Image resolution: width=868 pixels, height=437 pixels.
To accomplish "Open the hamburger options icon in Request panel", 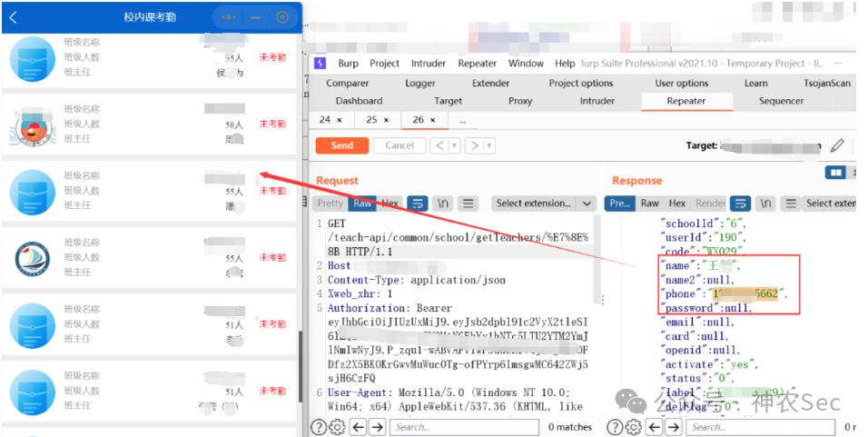I will tap(468, 204).
